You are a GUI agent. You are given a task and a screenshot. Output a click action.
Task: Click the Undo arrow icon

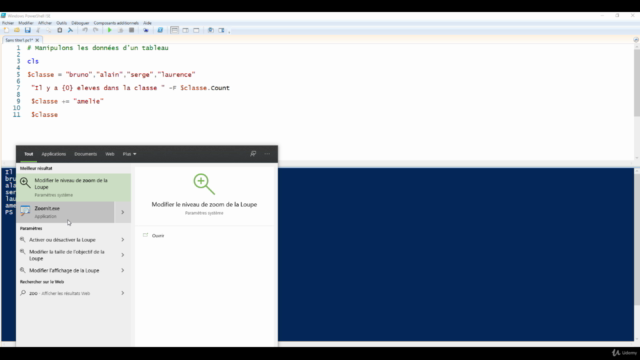(x=85, y=30)
